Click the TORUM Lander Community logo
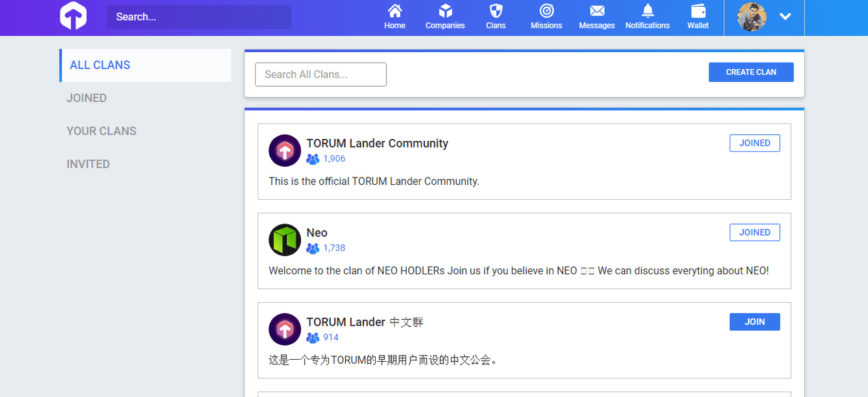Viewport: 868px width, 397px height. tap(285, 150)
